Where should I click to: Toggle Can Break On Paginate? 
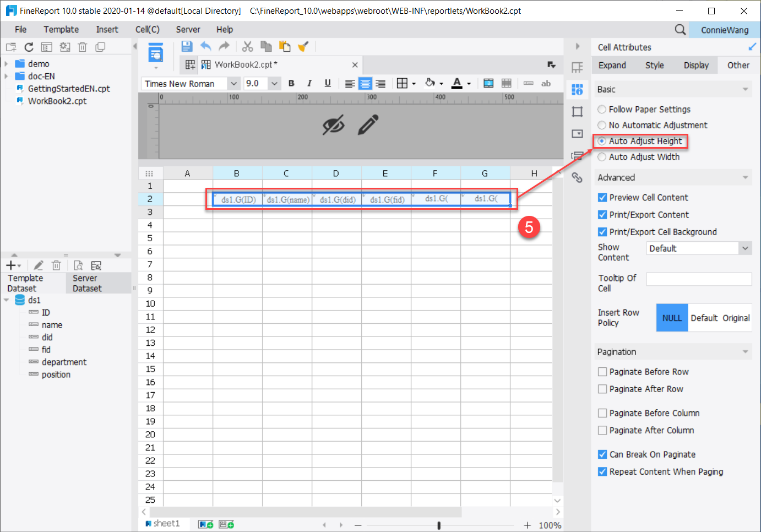tap(602, 454)
